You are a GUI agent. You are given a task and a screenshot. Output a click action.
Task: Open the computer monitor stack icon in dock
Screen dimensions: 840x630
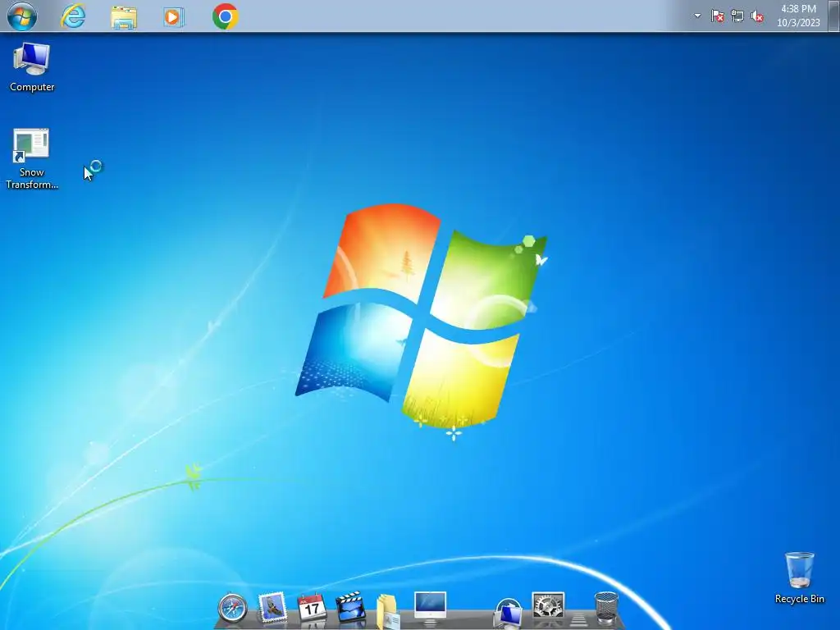508,614
